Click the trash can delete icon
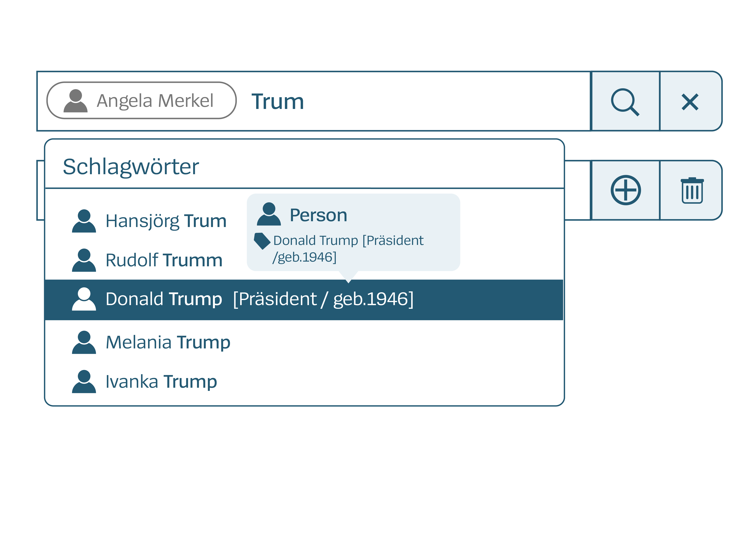The width and height of the screenshot is (748, 560). click(x=692, y=190)
